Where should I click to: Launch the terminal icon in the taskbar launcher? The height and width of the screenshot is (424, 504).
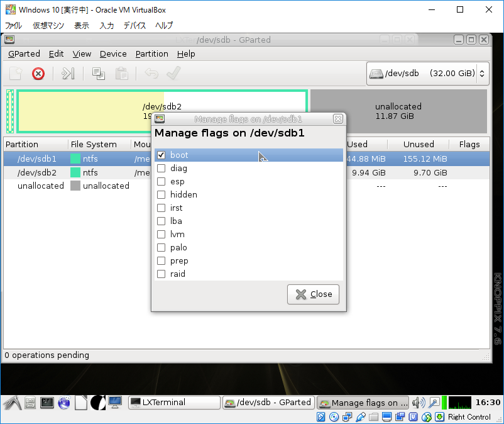[47, 403]
